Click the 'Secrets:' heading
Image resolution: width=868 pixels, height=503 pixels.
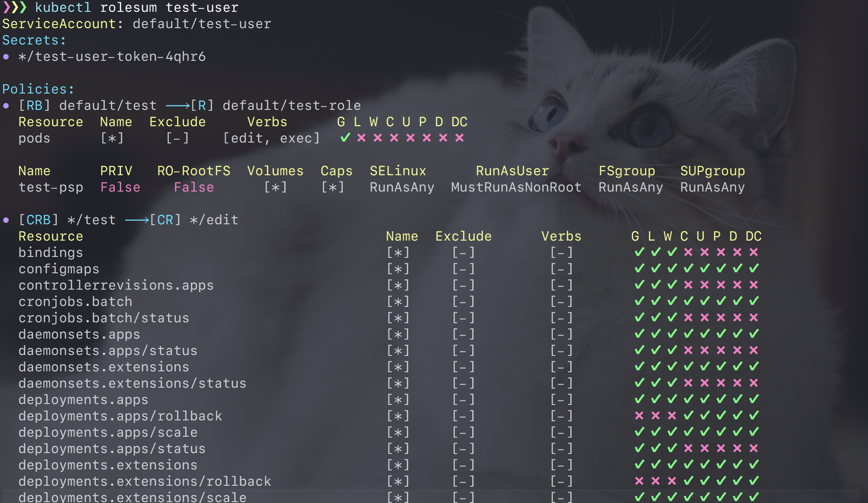34,40
